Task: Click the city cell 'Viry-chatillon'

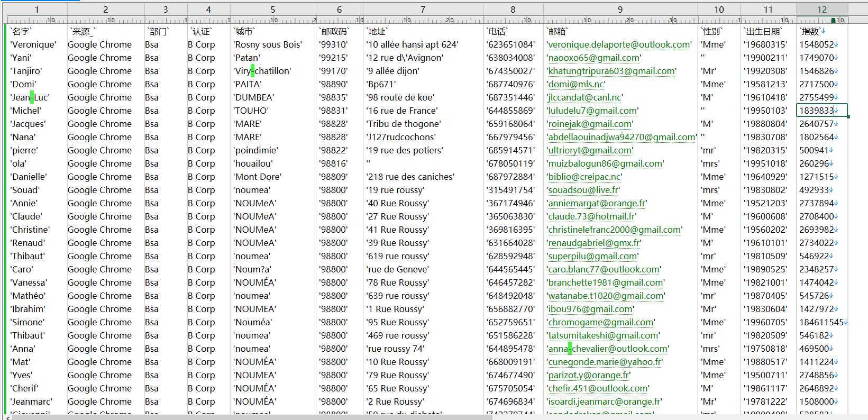Action: click(262, 71)
